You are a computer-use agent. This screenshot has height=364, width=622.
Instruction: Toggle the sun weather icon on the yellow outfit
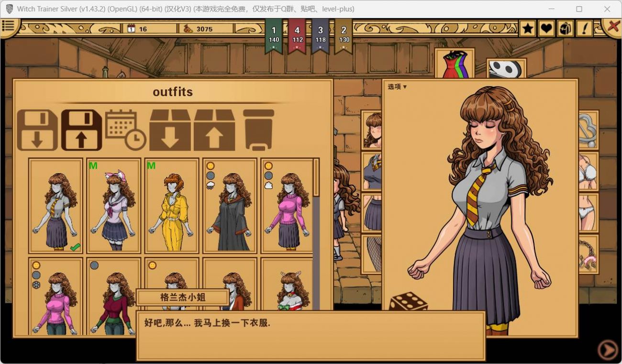pos(152,265)
